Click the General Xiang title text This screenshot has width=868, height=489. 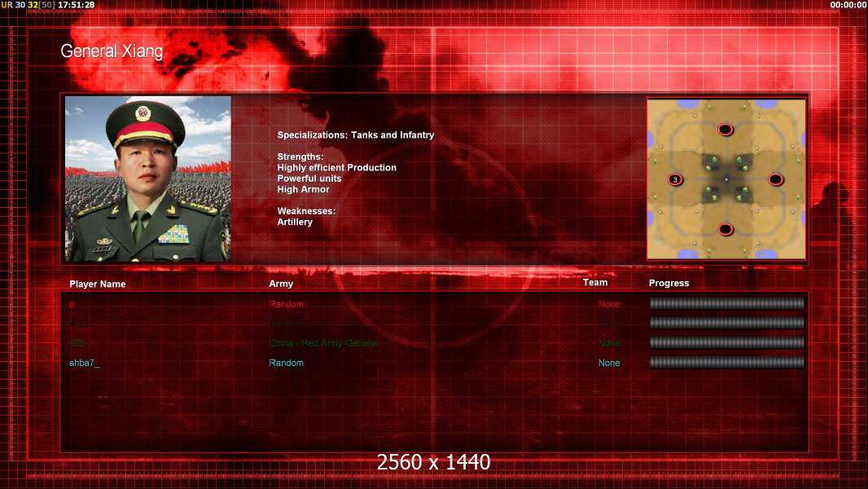click(x=112, y=51)
